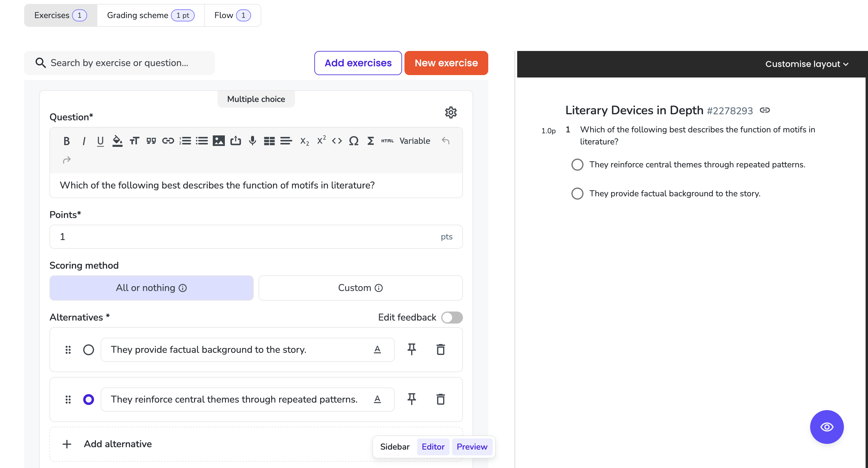868x468 pixels.
Task: Click the Add exercises button
Action: coord(358,63)
